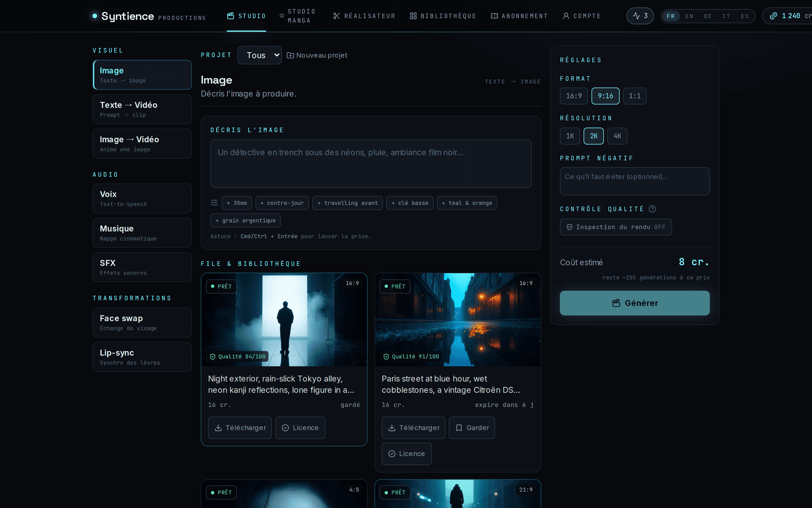Click the clapperboard icon on Générer

(616, 303)
